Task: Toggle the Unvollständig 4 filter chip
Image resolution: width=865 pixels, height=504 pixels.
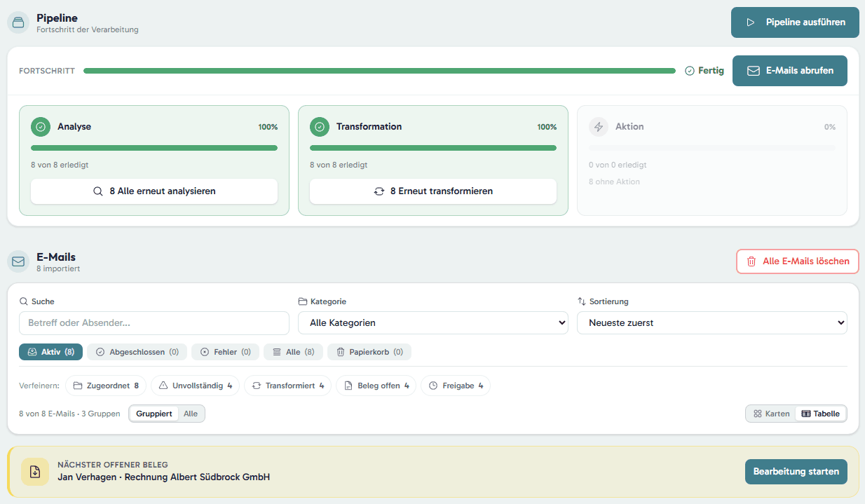Action: click(195, 386)
